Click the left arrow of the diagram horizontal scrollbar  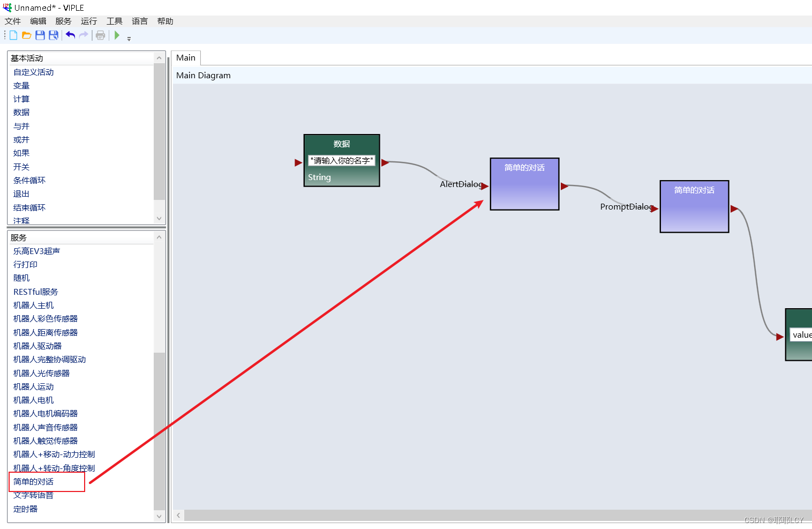pos(178,515)
